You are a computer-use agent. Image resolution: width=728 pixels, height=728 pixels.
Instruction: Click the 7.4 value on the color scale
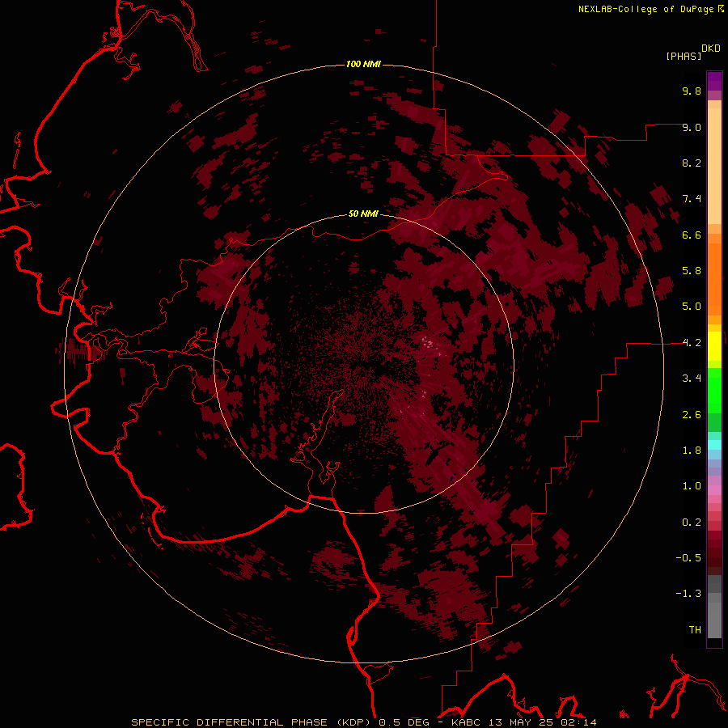tap(692, 199)
